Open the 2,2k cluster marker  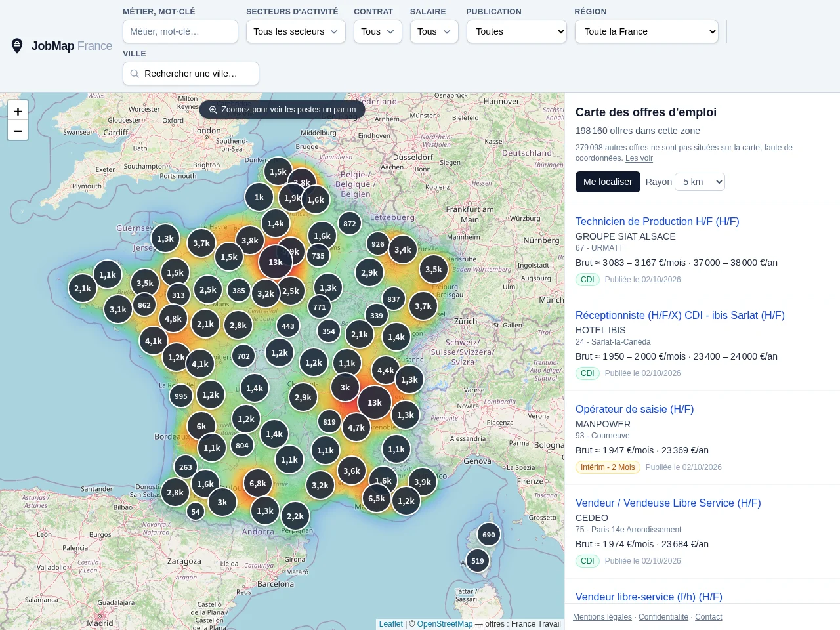(x=295, y=516)
